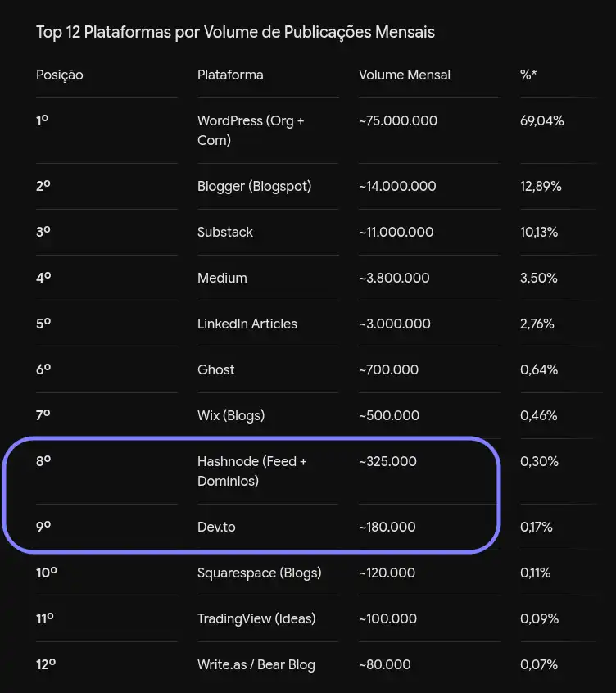Screen dimensions: 616x693
Task: Click the %* column header
Action: (x=528, y=75)
